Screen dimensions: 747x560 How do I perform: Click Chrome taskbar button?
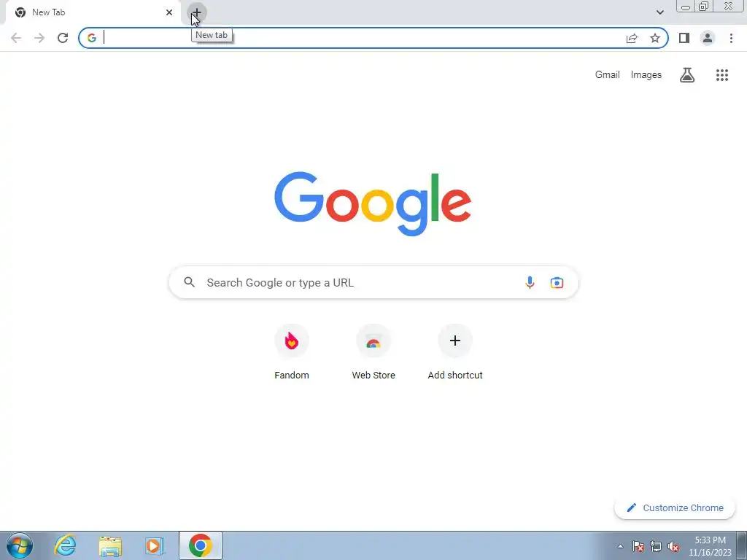pyautogui.click(x=201, y=545)
